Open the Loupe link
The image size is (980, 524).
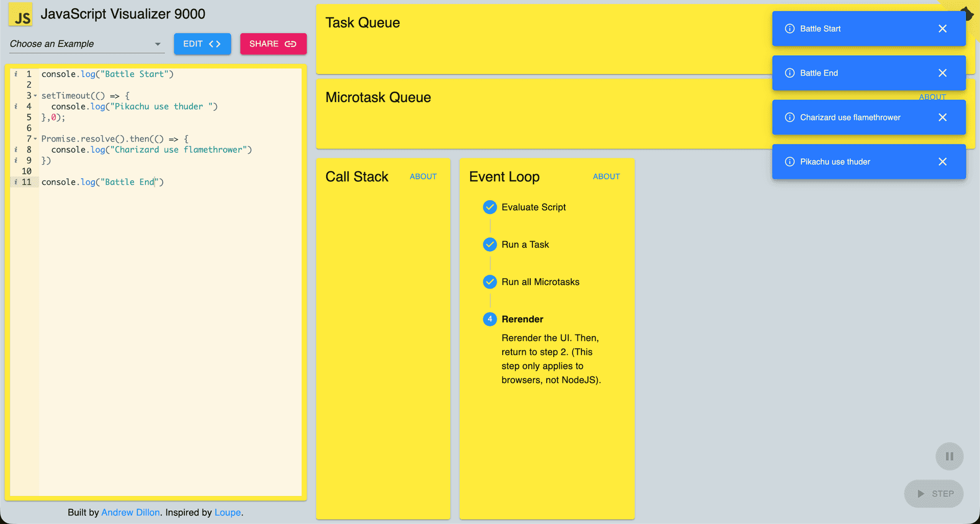(228, 512)
